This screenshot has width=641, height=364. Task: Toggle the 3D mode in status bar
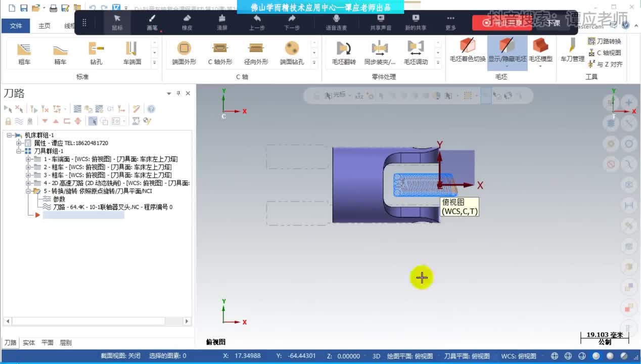point(376,356)
